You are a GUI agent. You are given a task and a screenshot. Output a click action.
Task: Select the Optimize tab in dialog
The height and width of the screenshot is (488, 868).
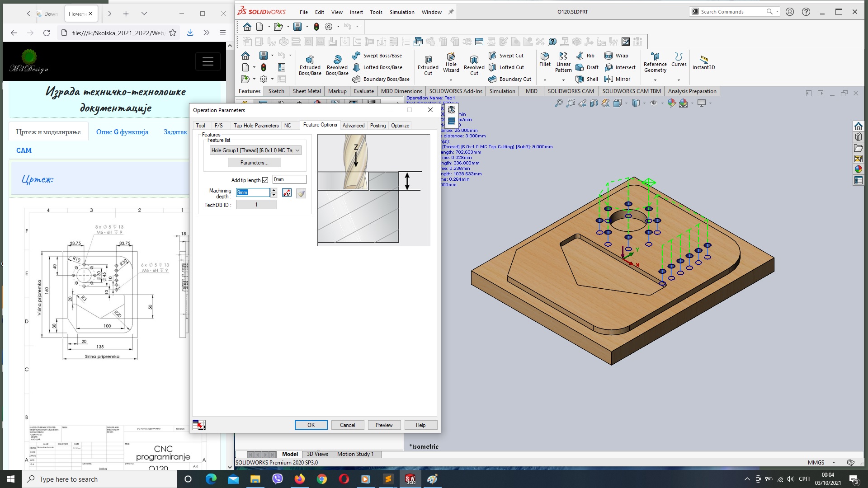(401, 125)
